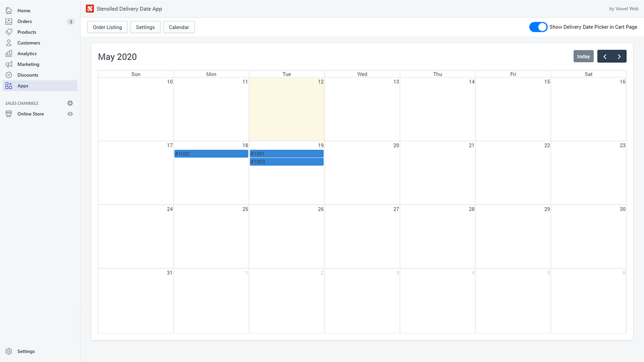Toggle Online Store visibility eye icon
Screen dimensions: 644x362
coord(70,114)
